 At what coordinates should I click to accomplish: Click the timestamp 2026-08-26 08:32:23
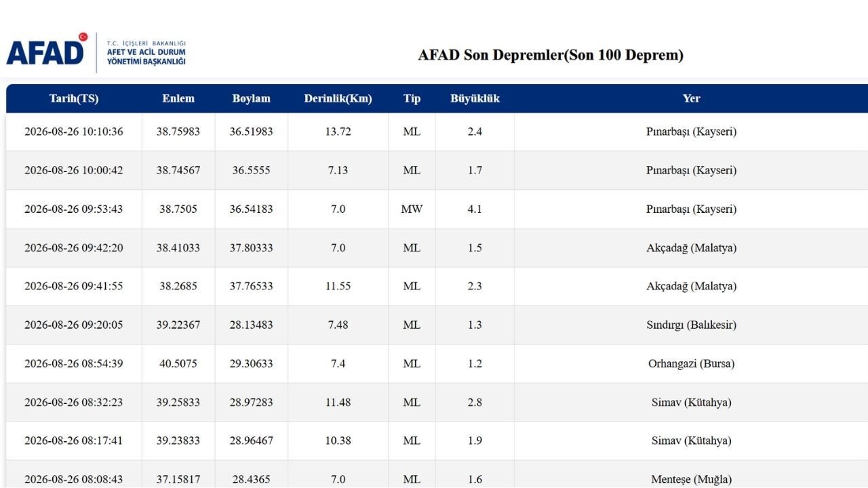pyautogui.click(x=74, y=402)
